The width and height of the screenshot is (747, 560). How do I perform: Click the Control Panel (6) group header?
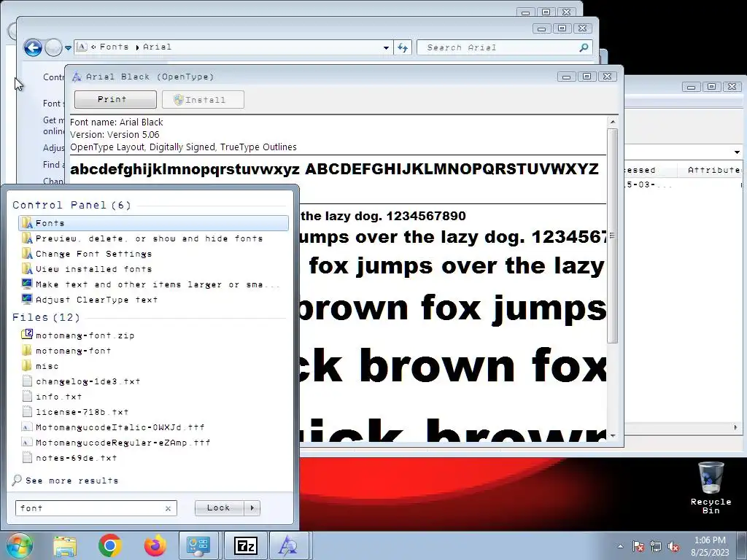pos(71,205)
